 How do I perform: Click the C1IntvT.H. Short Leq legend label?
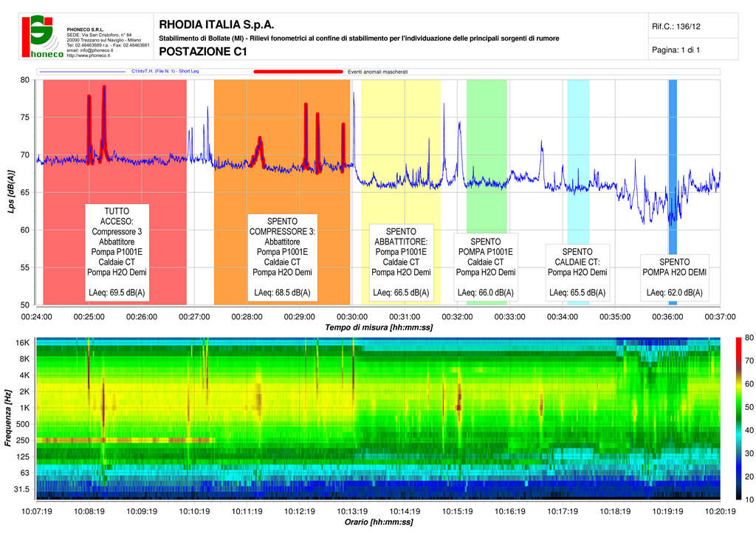165,72
